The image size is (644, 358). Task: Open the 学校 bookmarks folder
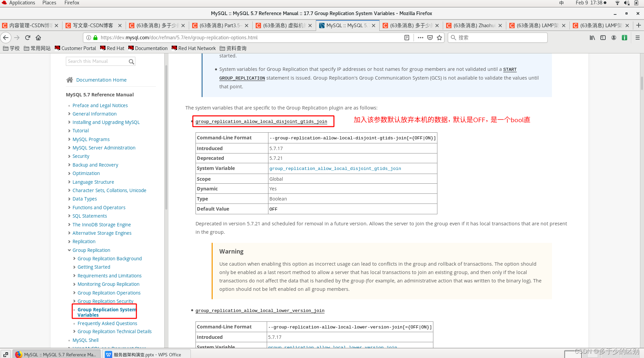[11, 48]
